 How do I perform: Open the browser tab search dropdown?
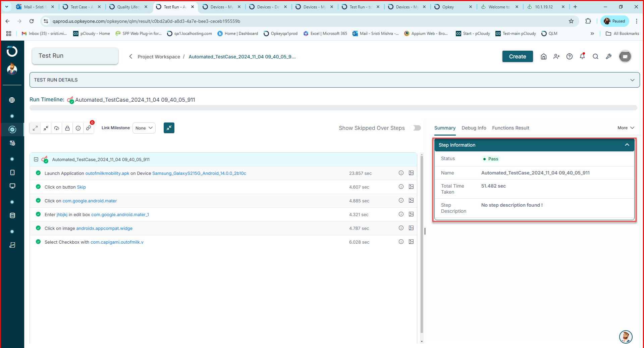(x=7, y=7)
